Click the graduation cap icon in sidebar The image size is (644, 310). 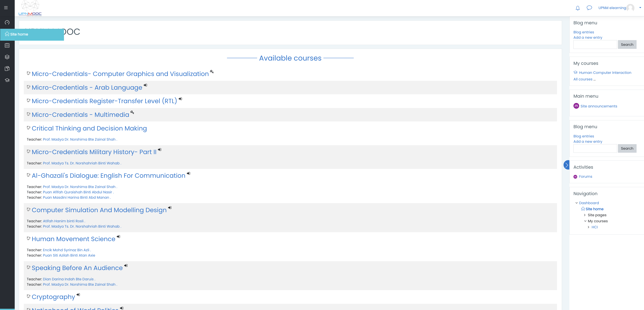pos(7,80)
